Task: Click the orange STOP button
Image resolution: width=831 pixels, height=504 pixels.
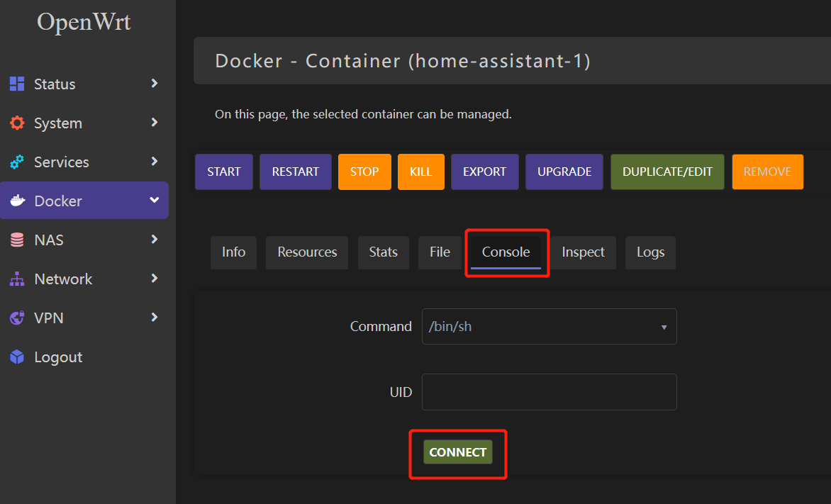Action: 364,172
